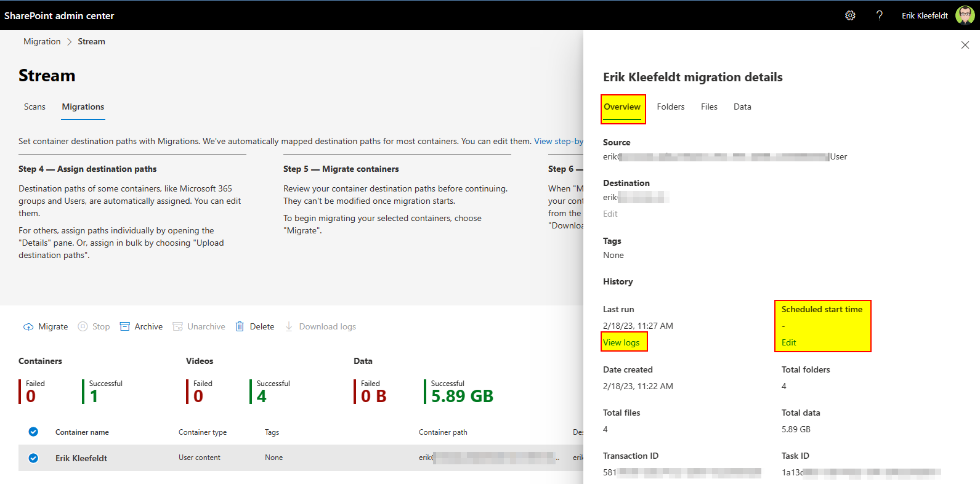The image size is (980, 484).
Task: Open the Files tab in details
Action: point(709,107)
